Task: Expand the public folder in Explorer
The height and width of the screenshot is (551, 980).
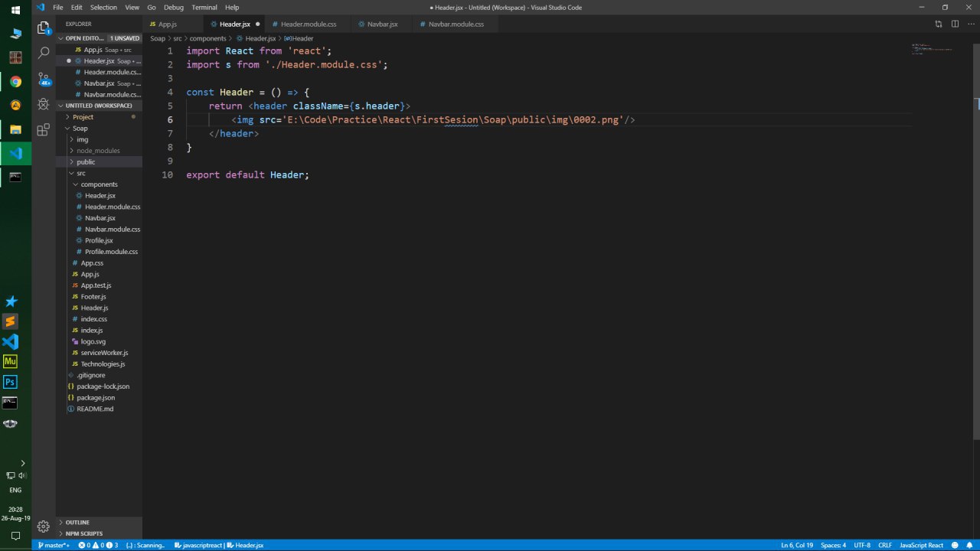Action: [x=86, y=162]
